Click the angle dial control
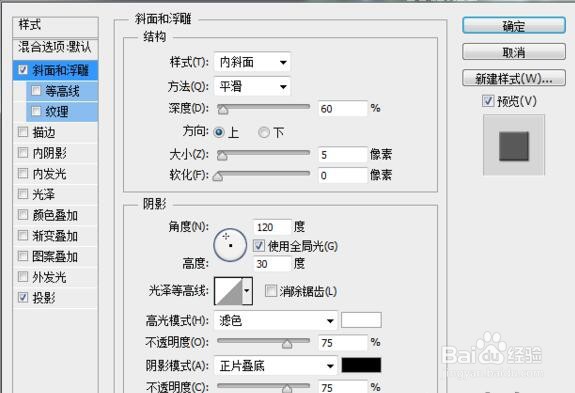The width and height of the screenshot is (575, 393). click(x=230, y=245)
